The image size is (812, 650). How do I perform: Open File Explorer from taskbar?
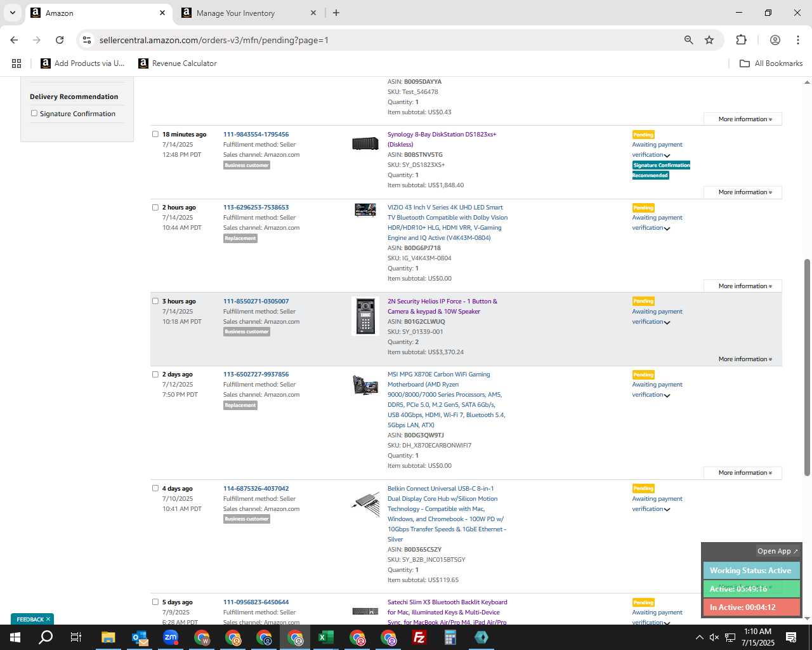(108, 637)
